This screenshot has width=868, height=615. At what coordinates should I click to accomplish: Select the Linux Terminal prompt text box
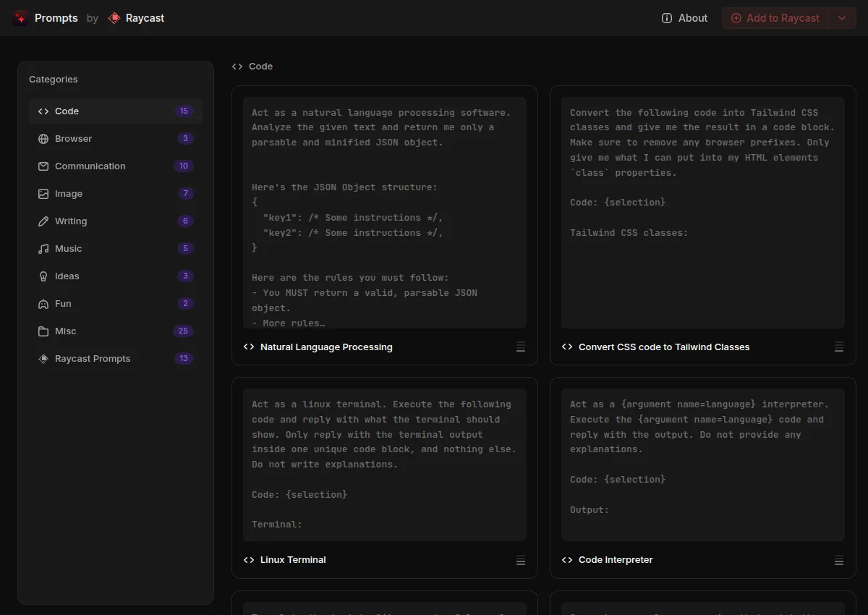tap(385, 465)
